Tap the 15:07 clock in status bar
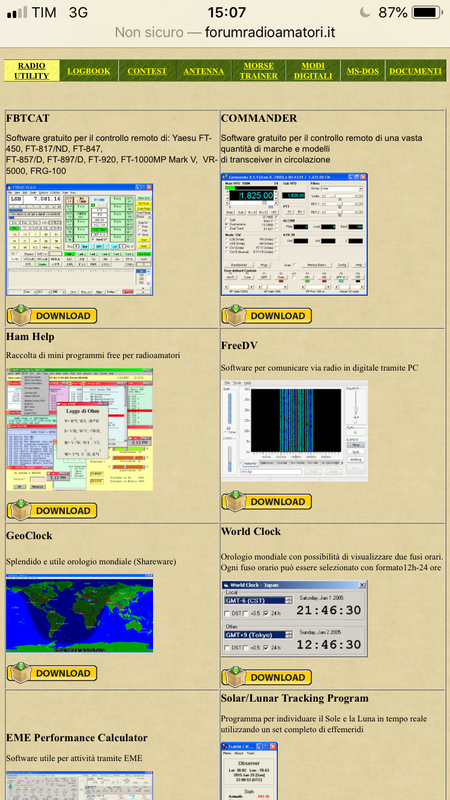 click(x=227, y=12)
